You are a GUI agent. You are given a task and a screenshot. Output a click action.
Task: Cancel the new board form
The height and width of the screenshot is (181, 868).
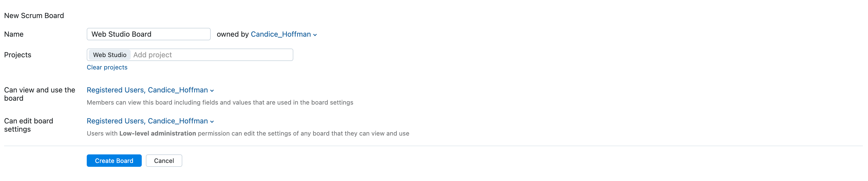pyautogui.click(x=164, y=161)
